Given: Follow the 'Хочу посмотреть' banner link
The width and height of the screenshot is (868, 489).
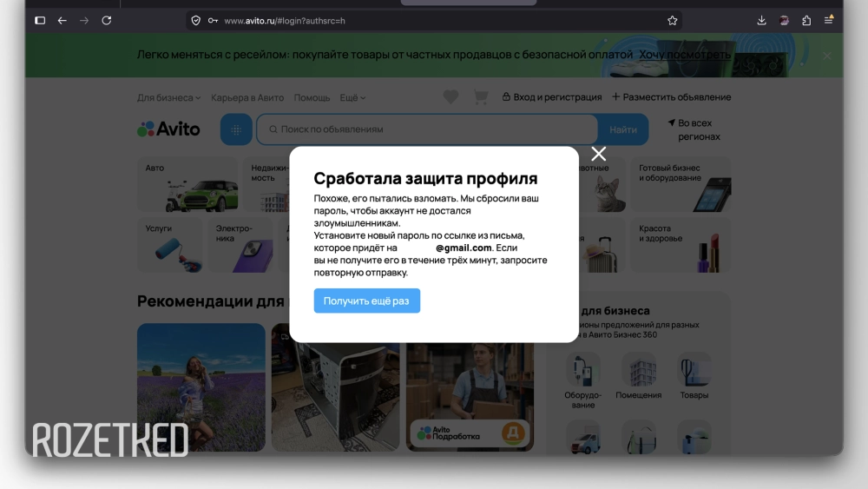Looking at the screenshot, I should (685, 54).
